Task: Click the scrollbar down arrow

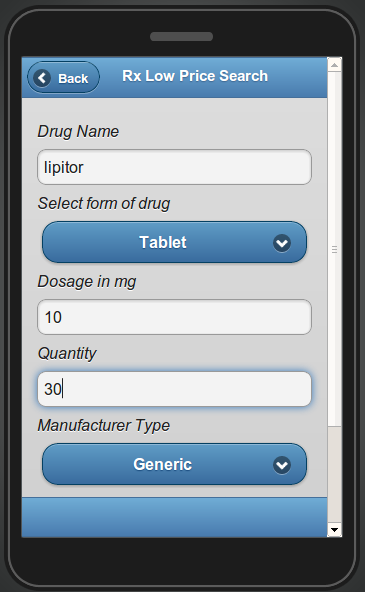Action: point(334,530)
